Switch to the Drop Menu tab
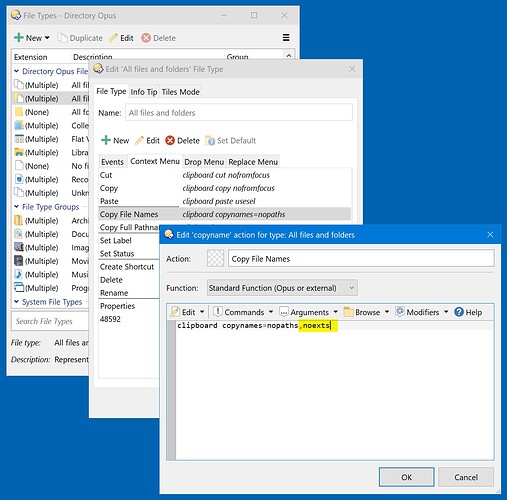 coord(204,162)
